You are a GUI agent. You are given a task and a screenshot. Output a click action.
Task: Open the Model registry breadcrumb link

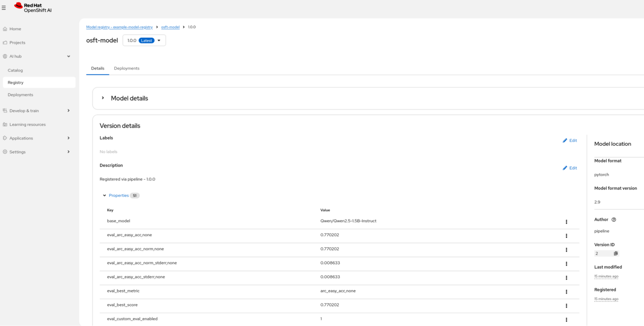[x=119, y=27]
